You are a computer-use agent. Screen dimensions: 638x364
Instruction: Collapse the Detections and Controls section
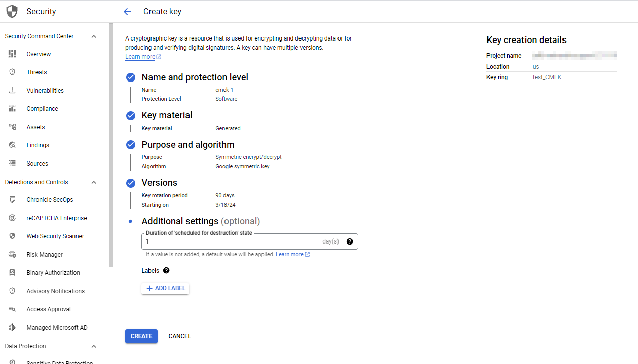[x=94, y=182]
